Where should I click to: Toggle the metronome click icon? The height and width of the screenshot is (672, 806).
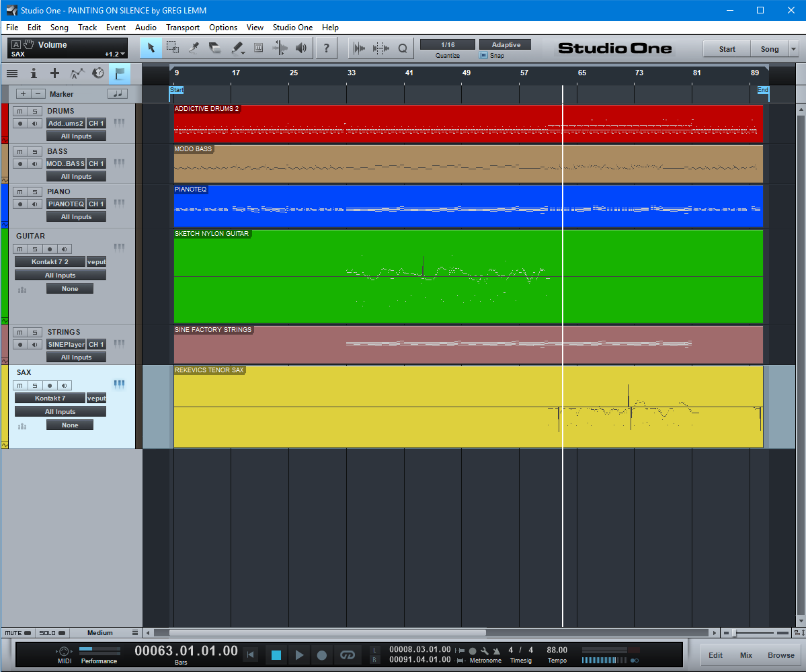(496, 650)
